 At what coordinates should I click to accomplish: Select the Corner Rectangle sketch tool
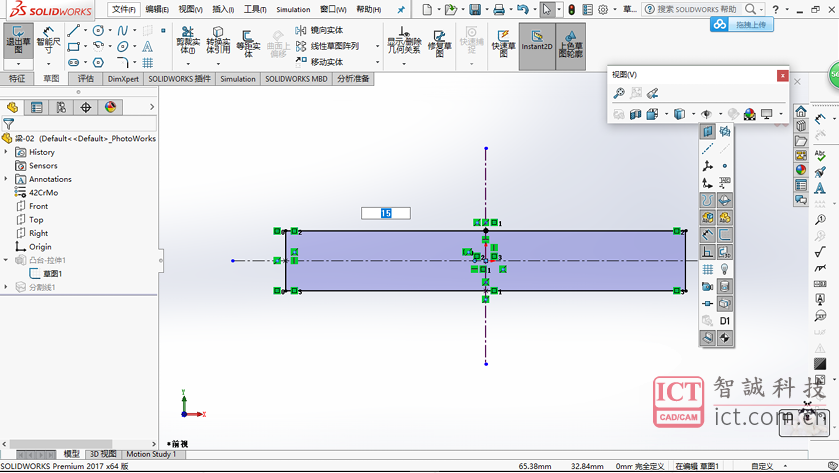(x=73, y=47)
